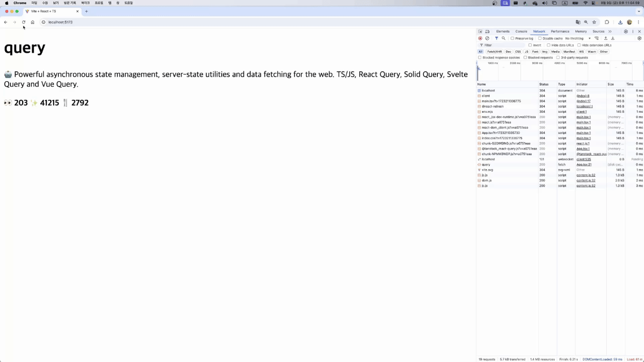
Task: Open the inspect element picker
Action: coord(480,32)
